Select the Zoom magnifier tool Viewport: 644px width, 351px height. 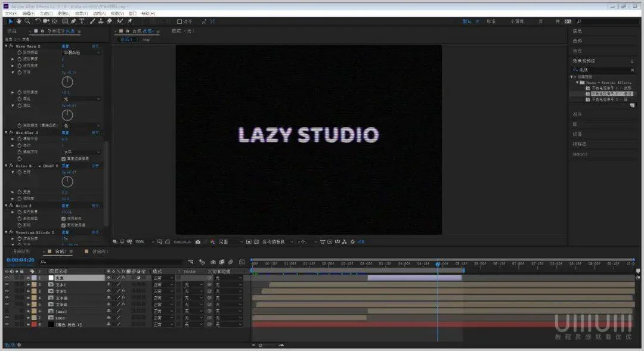[x=27, y=21]
